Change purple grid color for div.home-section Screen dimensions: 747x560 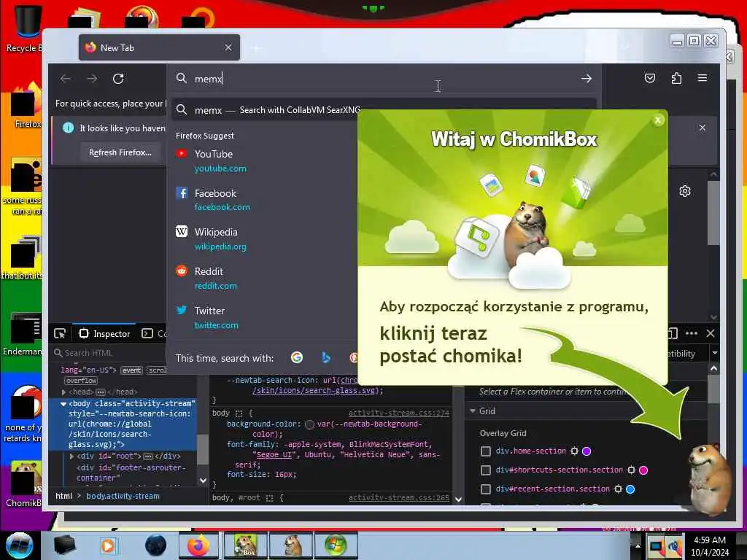click(x=587, y=451)
